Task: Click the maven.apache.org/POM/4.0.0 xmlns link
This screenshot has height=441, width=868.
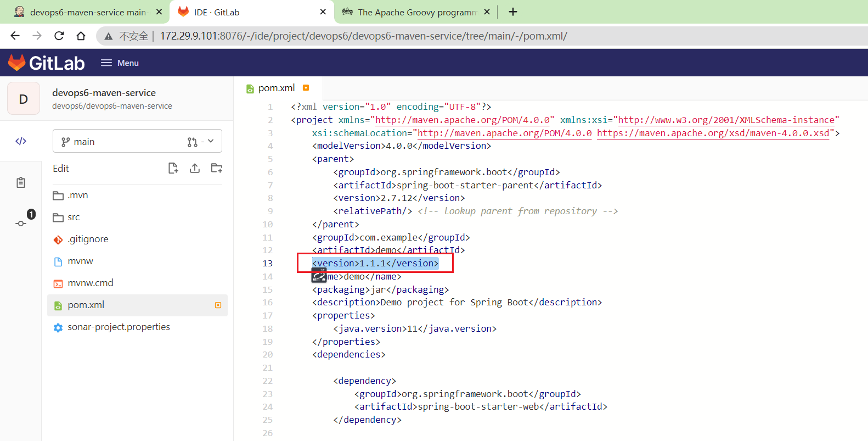Action: tap(462, 120)
